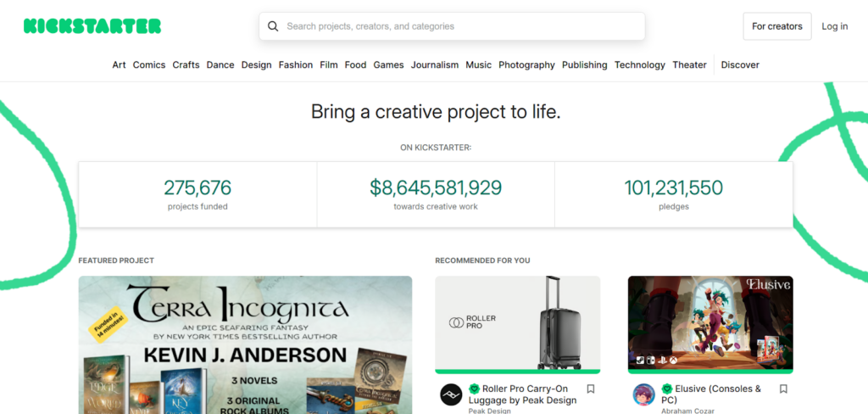
Task: Open the Elusive game thumbnail
Action: [x=710, y=322]
